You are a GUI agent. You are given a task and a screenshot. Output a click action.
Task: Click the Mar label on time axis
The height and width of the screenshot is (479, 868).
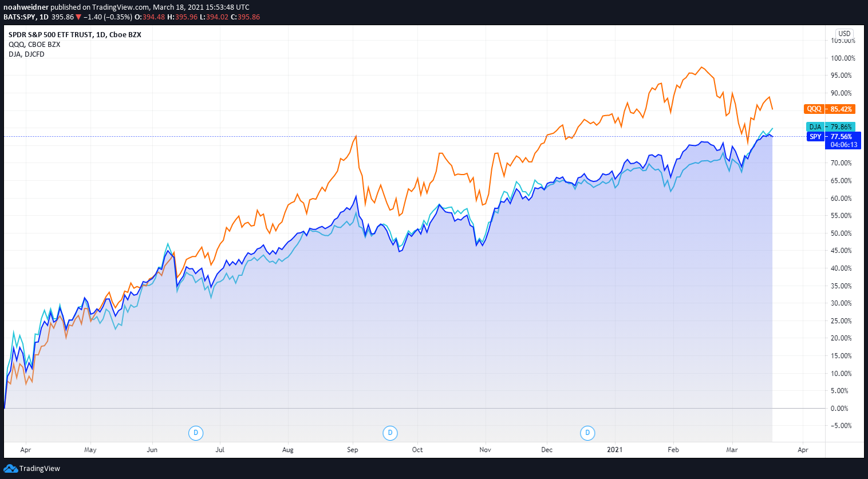click(732, 450)
